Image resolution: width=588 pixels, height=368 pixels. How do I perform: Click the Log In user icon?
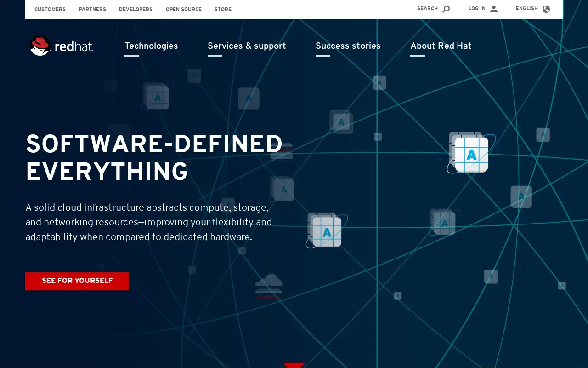click(x=494, y=9)
